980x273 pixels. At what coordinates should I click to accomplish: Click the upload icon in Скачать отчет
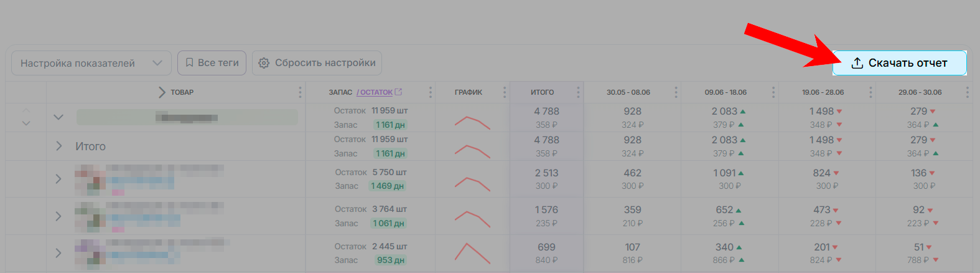click(x=857, y=63)
